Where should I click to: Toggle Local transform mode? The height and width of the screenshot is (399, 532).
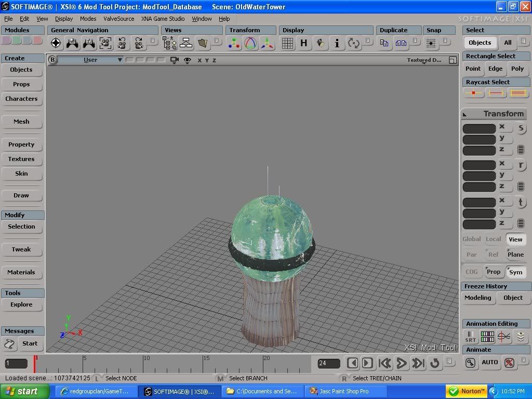(x=494, y=239)
